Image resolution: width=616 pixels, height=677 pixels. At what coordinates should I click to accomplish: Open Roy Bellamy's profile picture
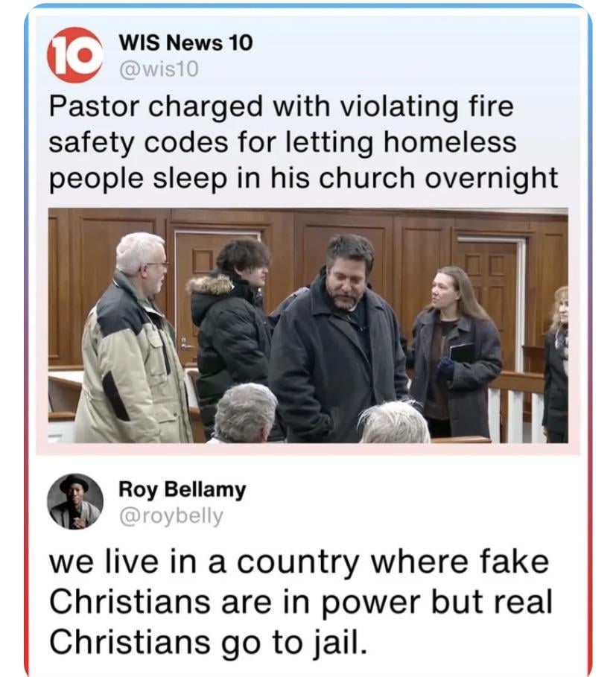coord(74,502)
